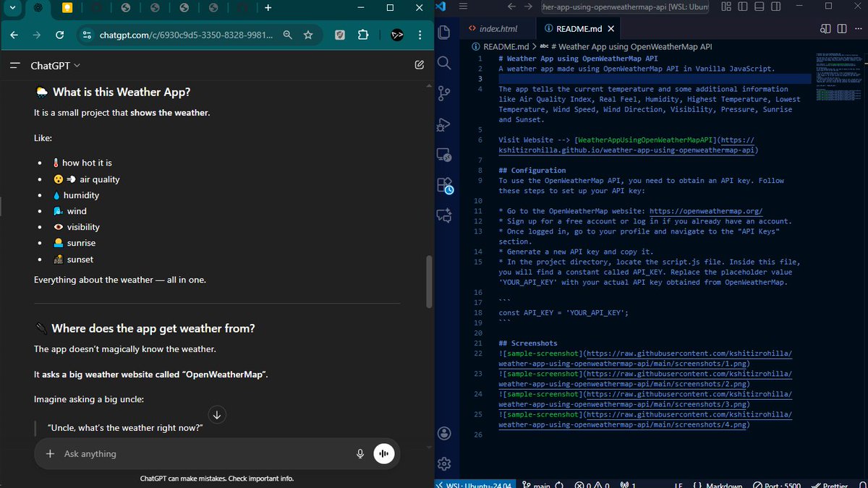
Task: Click the WSL: Ubuntu-24.04 remote indicator
Action: (x=474, y=485)
